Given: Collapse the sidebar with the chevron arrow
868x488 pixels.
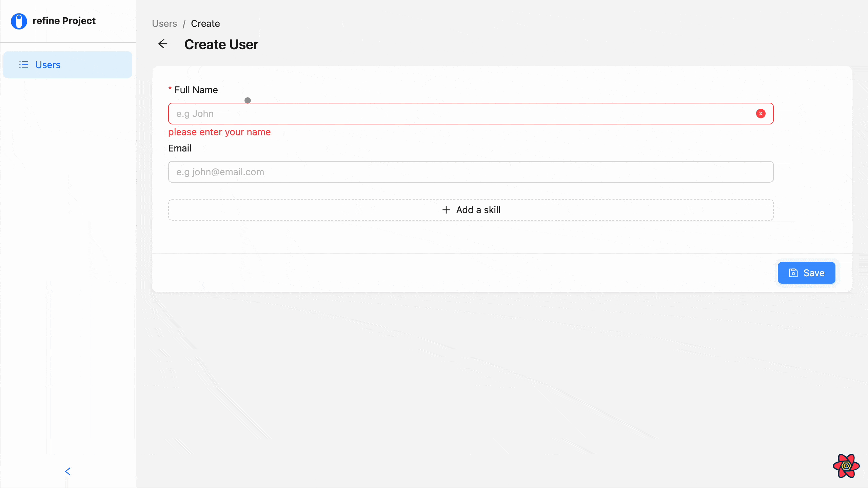Looking at the screenshot, I should (x=68, y=471).
